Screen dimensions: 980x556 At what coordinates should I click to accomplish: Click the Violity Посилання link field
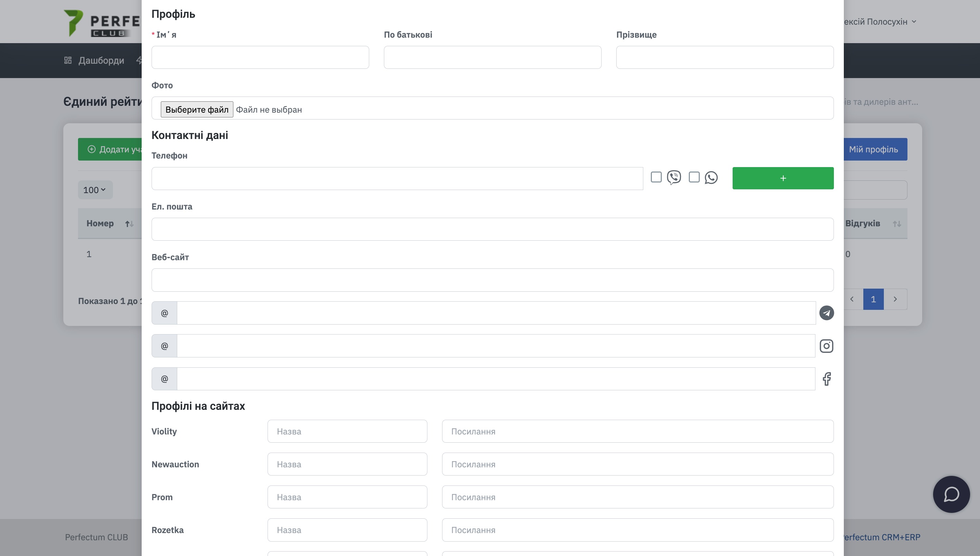point(637,431)
